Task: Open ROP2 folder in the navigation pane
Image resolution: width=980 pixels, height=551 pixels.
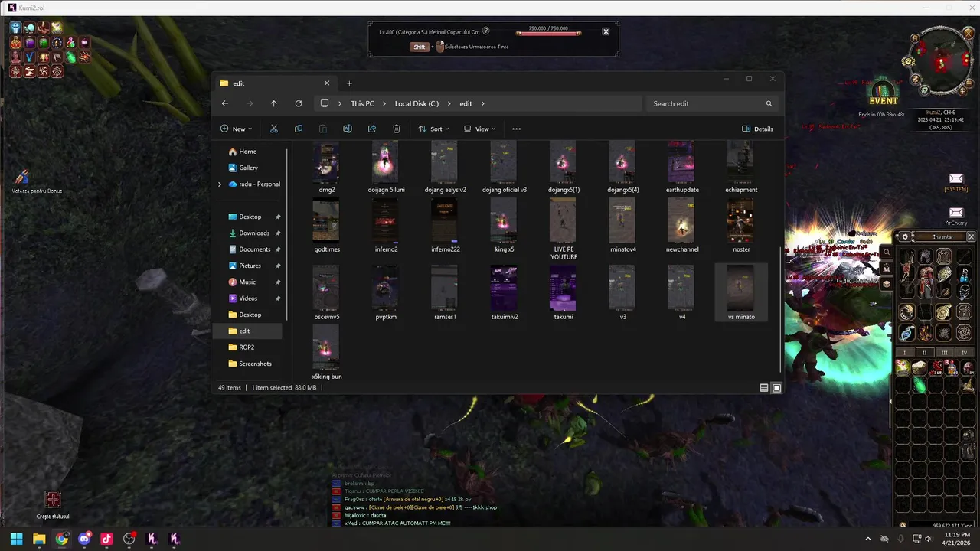Action: (247, 347)
